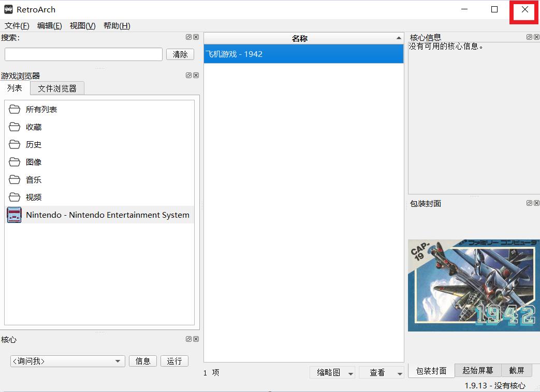Viewport: 540px width, 392px height.
Task: Open the 缩略图 dropdown
Action: click(332, 372)
